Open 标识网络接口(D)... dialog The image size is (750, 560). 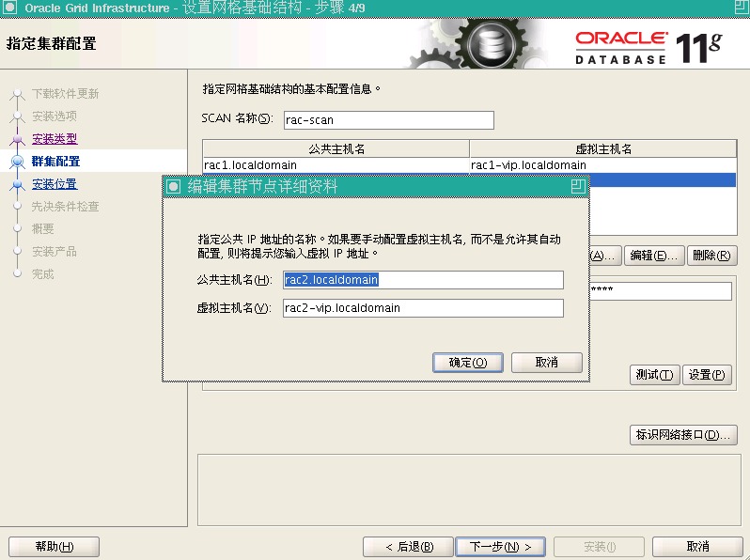point(683,435)
